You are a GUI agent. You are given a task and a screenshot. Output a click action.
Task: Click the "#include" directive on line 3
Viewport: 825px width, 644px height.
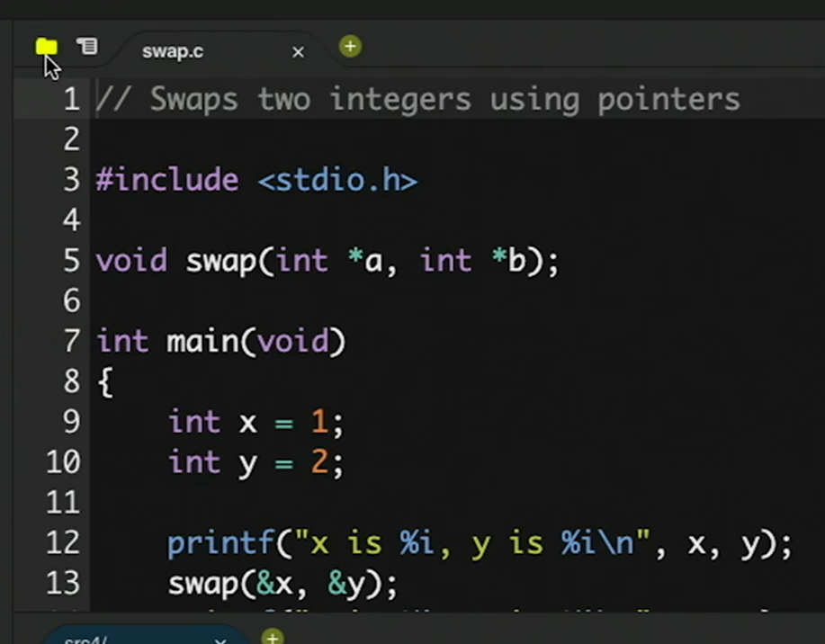tap(167, 179)
